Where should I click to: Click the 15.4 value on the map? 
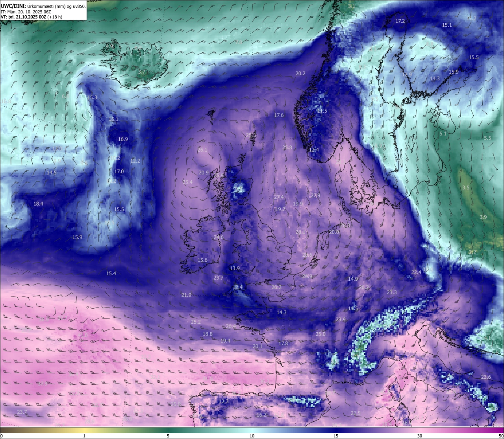point(111,273)
